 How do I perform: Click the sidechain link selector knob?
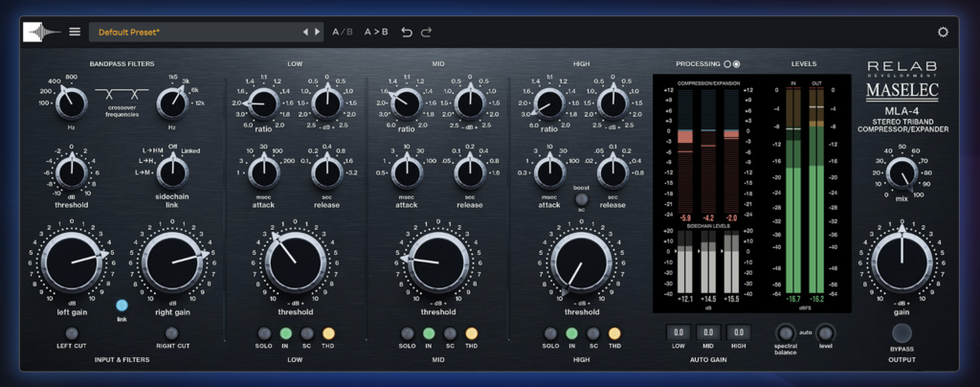point(172,172)
